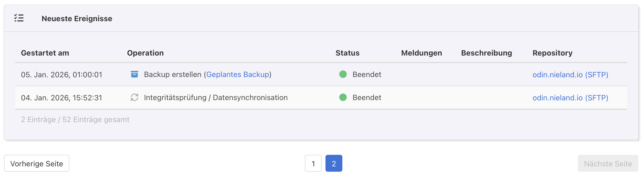Click the Status column header
The image size is (644, 176).
pyautogui.click(x=347, y=53)
